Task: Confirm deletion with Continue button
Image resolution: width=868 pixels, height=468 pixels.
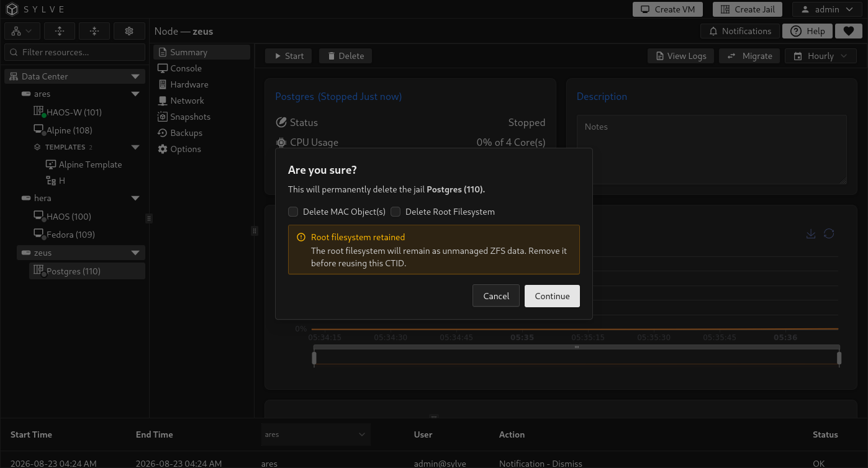Action: pos(552,296)
